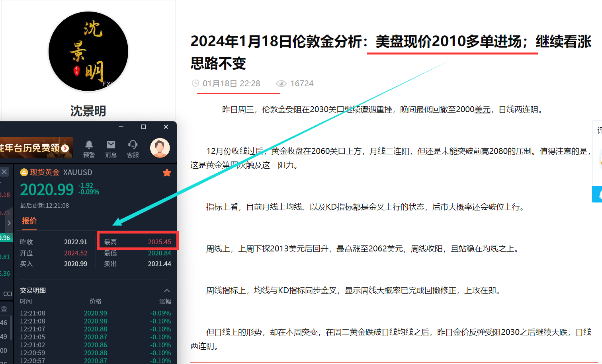The height and width of the screenshot is (364, 602).
Task: Select the 12:21:02 trade row
Action: coord(96,345)
